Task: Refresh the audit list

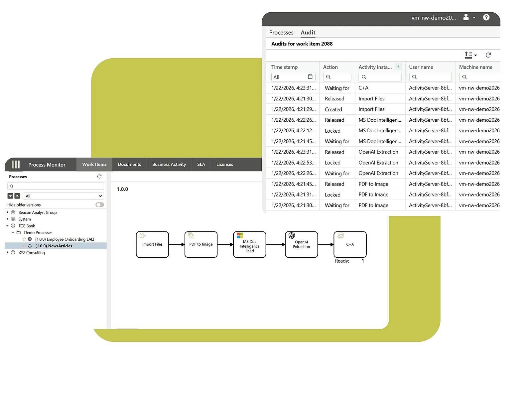Action: point(488,55)
